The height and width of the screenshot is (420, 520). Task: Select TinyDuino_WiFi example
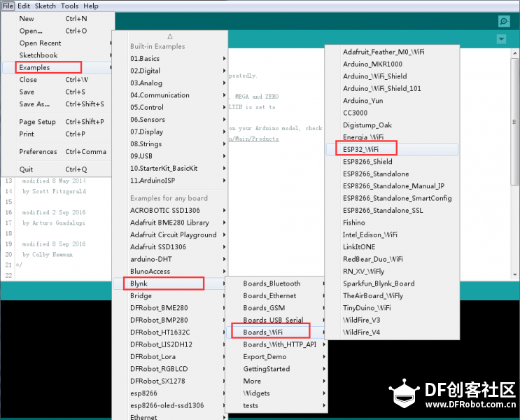click(x=392, y=308)
